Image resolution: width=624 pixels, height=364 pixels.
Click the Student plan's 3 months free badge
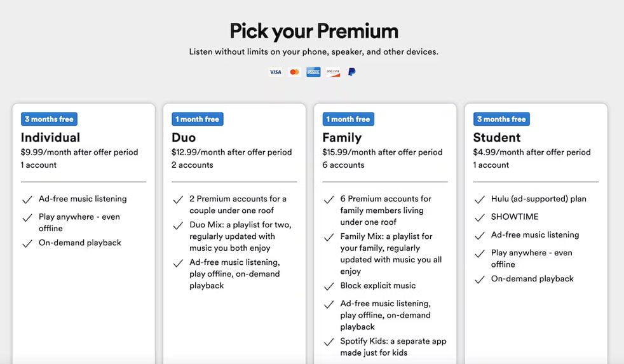501,119
